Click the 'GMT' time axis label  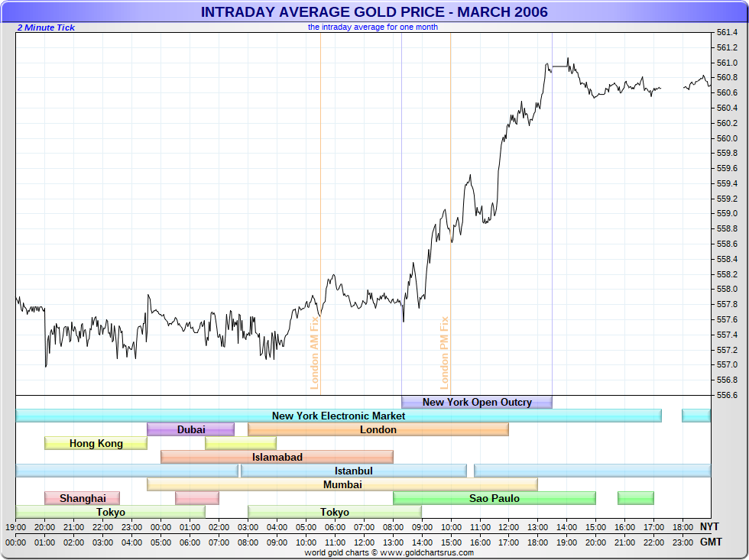click(x=711, y=542)
